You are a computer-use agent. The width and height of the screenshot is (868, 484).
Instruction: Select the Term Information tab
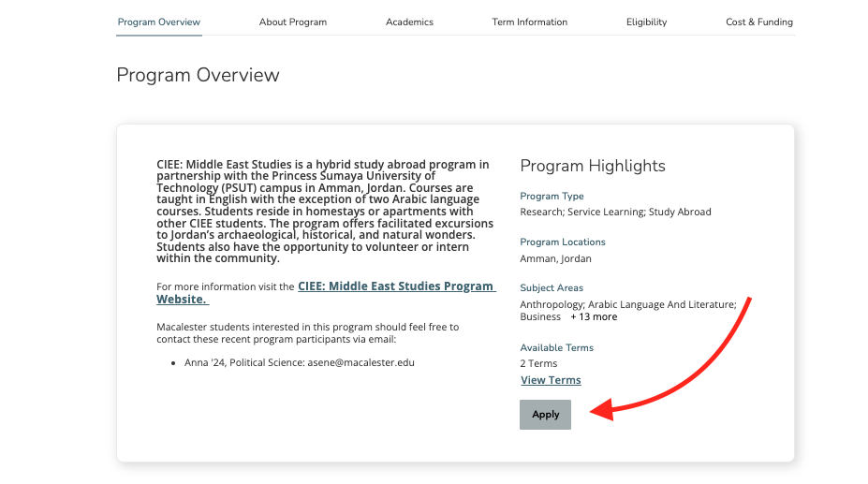[529, 22]
